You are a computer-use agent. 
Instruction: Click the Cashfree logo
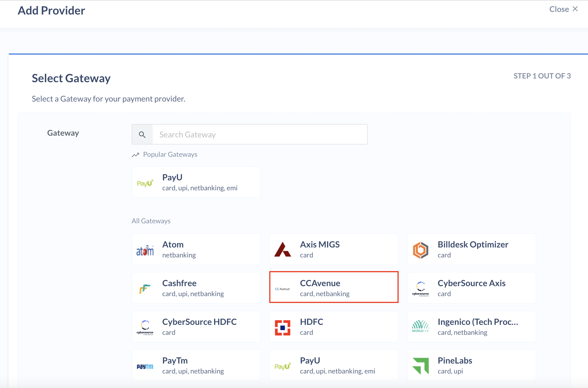point(145,289)
